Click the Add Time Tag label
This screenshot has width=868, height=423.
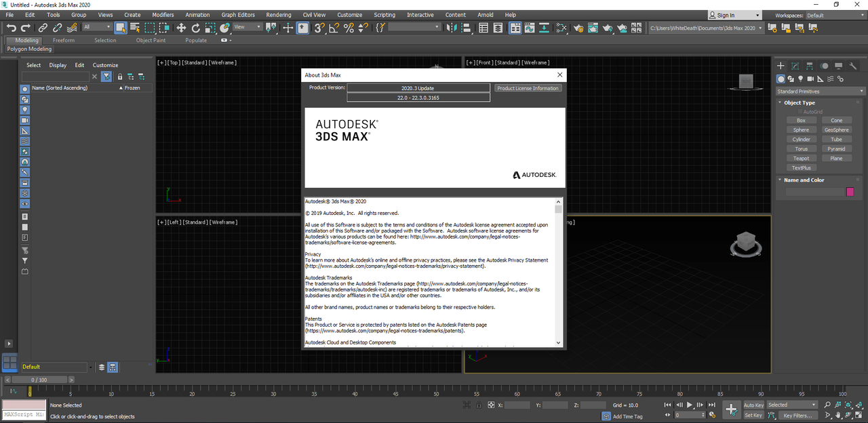628,416
